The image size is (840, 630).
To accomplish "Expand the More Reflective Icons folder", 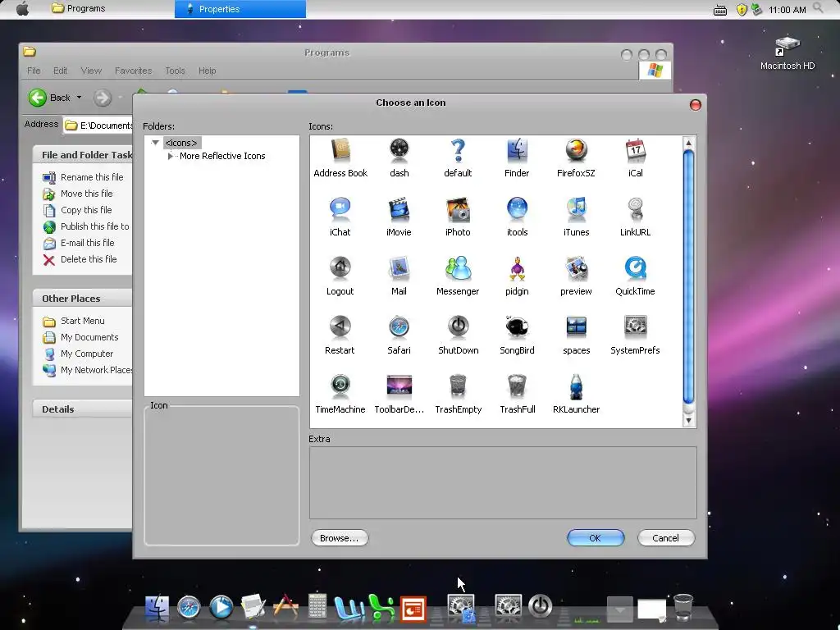I will pyautogui.click(x=171, y=156).
